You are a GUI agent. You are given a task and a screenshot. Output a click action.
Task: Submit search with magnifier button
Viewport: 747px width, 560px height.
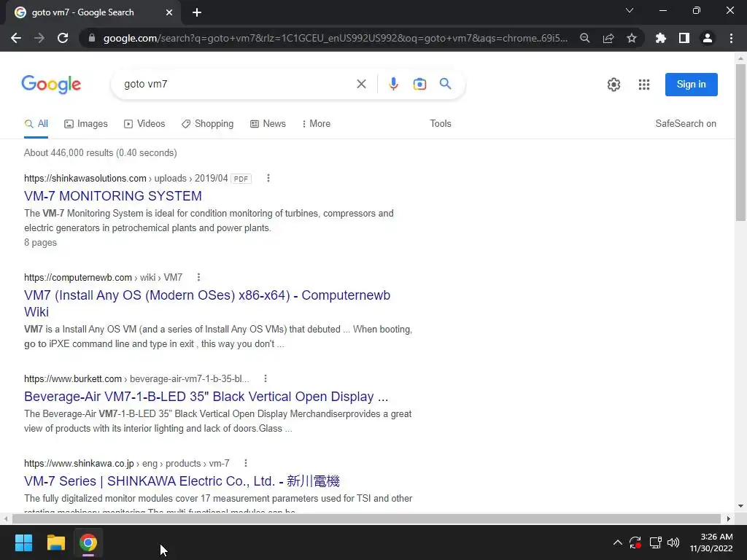(x=446, y=84)
